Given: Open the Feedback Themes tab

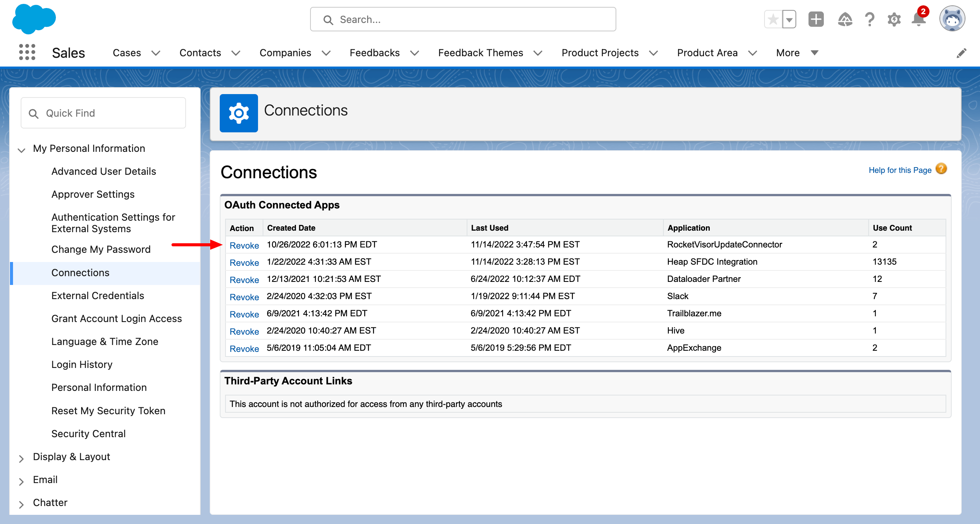Looking at the screenshot, I should pos(480,53).
